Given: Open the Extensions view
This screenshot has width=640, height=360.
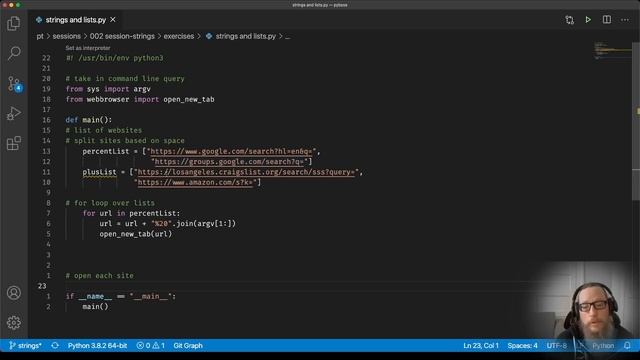Looking at the screenshot, I should 13,143.
